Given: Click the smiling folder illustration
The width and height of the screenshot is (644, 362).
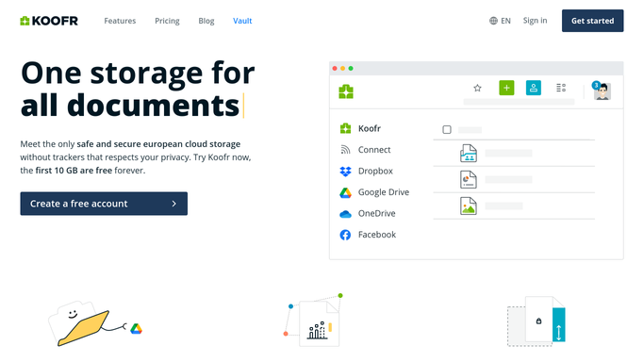Looking at the screenshot, I should (79, 323).
